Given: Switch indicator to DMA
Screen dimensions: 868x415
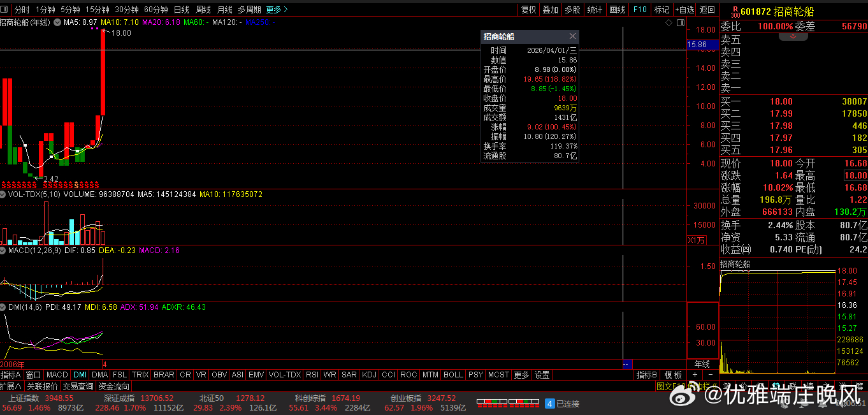Looking at the screenshot, I should tap(100, 375).
